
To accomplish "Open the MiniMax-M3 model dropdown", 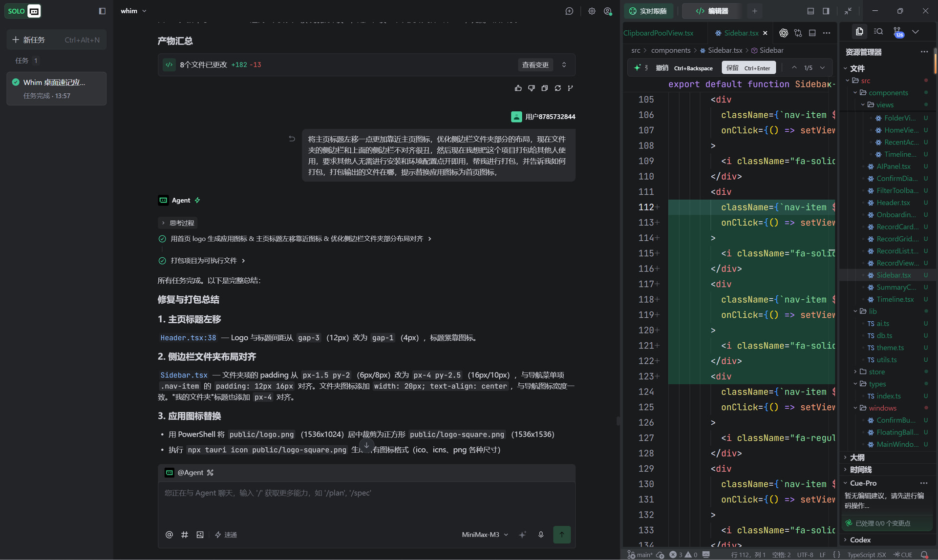I will (x=485, y=535).
